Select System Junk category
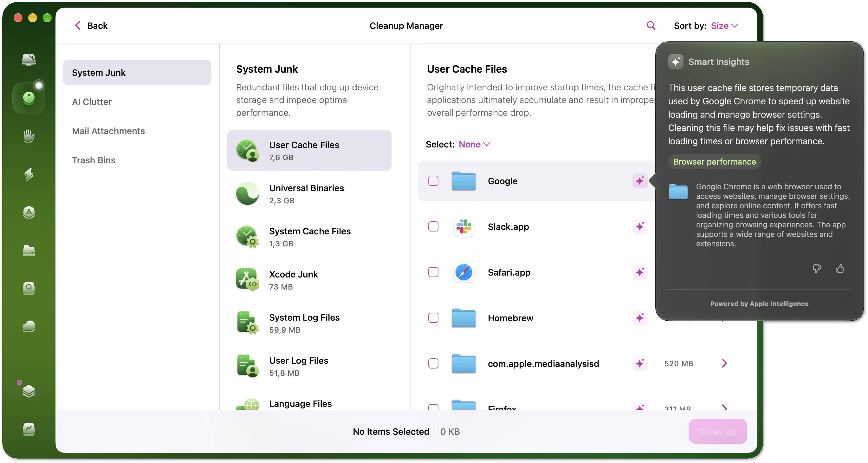This screenshot has height=463, width=868. (137, 72)
